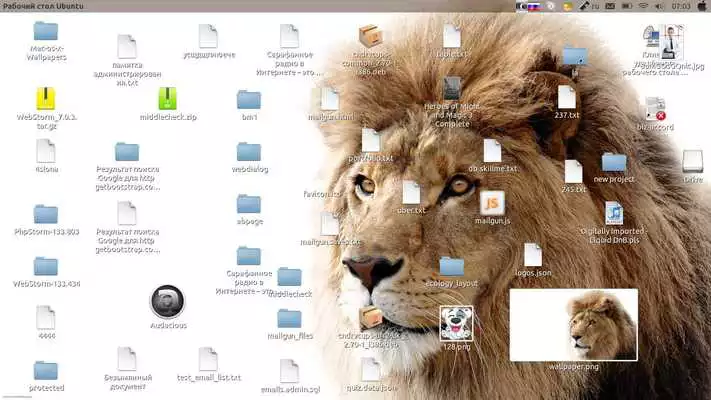Open the 4444 file
Image resolution: width=711 pixels, height=400 pixels.
[x=46, y=317]
